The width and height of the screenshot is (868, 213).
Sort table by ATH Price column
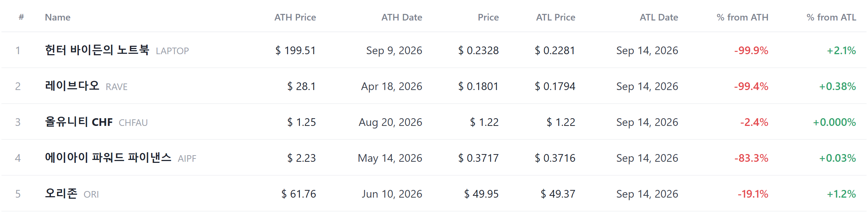tap(295, 17)
